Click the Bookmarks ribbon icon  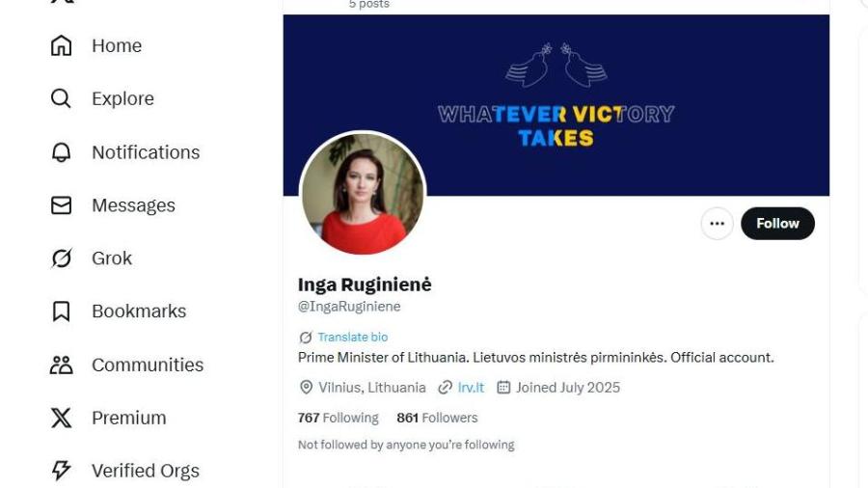61,312
